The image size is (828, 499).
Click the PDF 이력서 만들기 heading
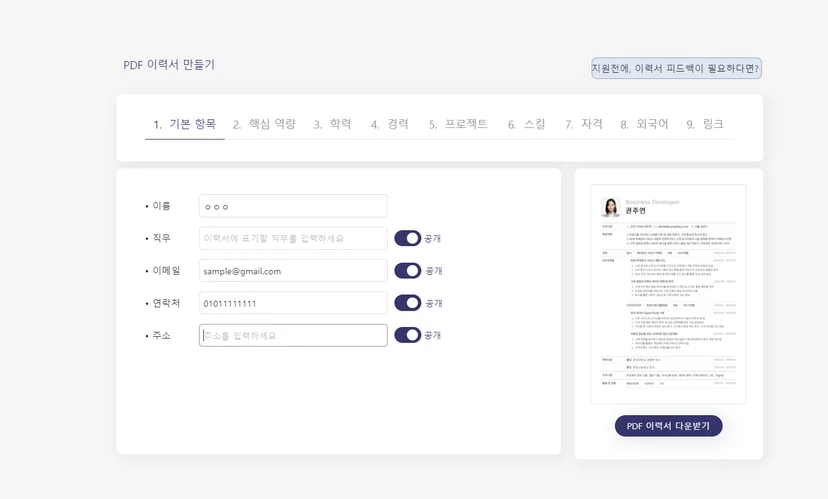169,65
